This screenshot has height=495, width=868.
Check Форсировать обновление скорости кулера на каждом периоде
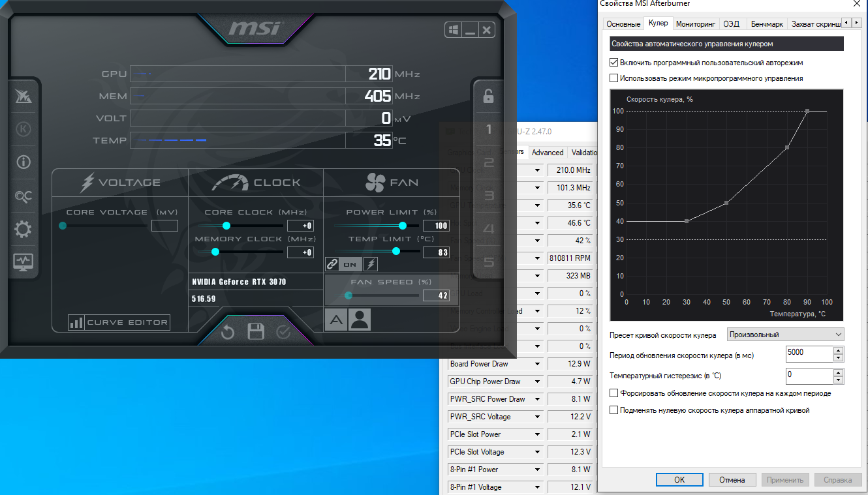pyautogui.click(x=613, y=393)
